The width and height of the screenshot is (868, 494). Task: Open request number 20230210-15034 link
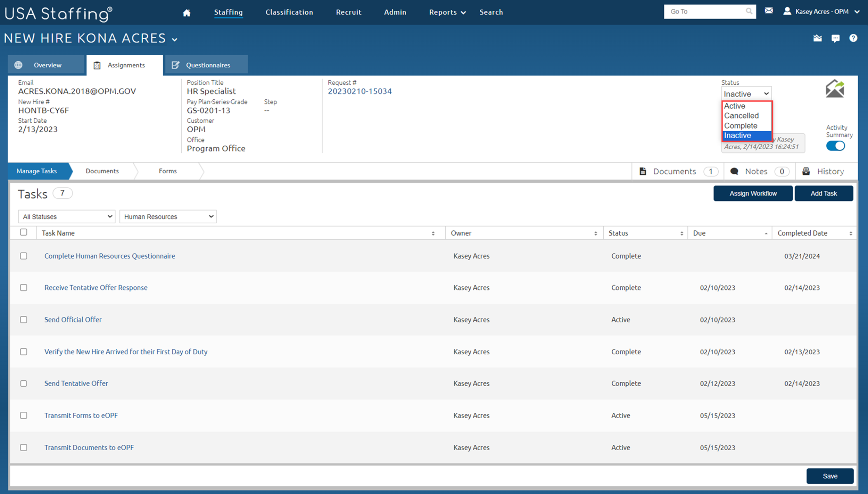(x=359, y=91)
